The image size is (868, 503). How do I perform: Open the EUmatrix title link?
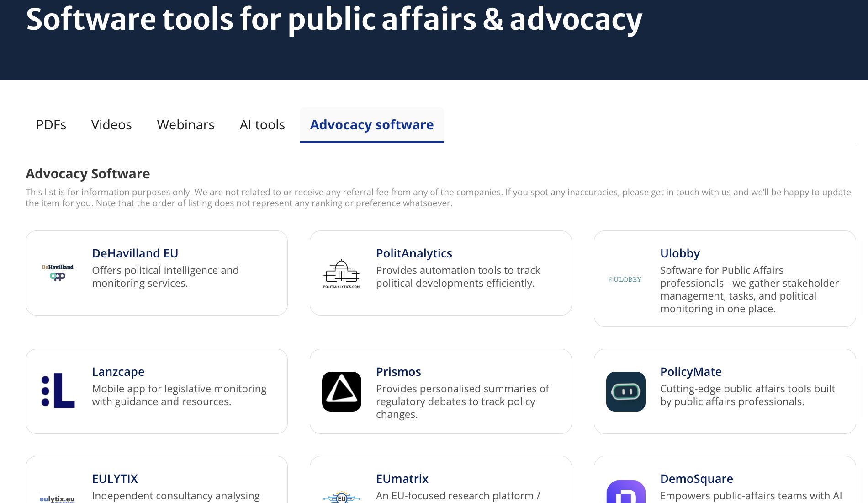402,479
